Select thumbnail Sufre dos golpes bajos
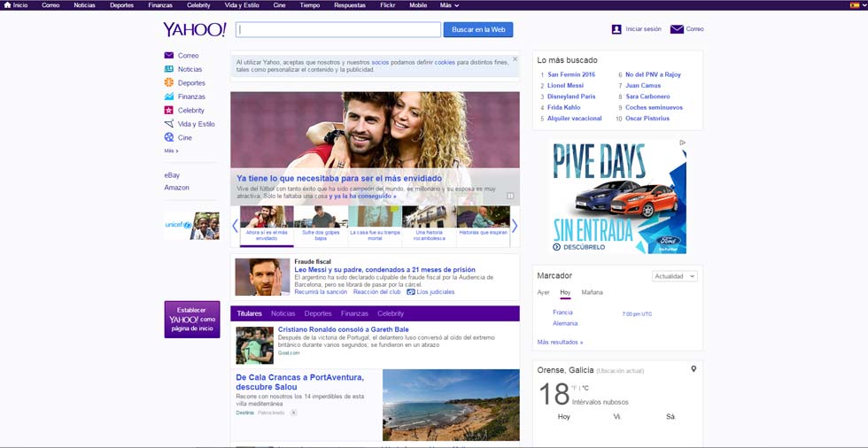 click(x=321, y=224)
